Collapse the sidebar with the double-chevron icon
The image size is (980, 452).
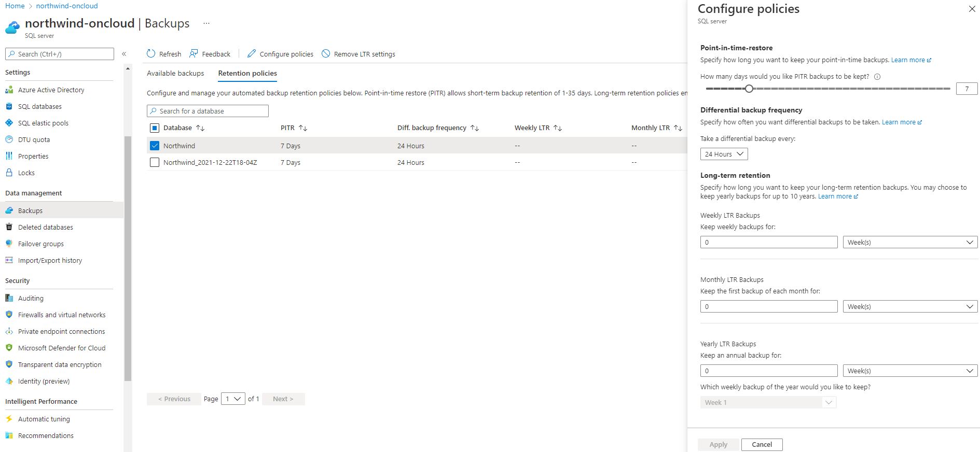pos(124,54)
